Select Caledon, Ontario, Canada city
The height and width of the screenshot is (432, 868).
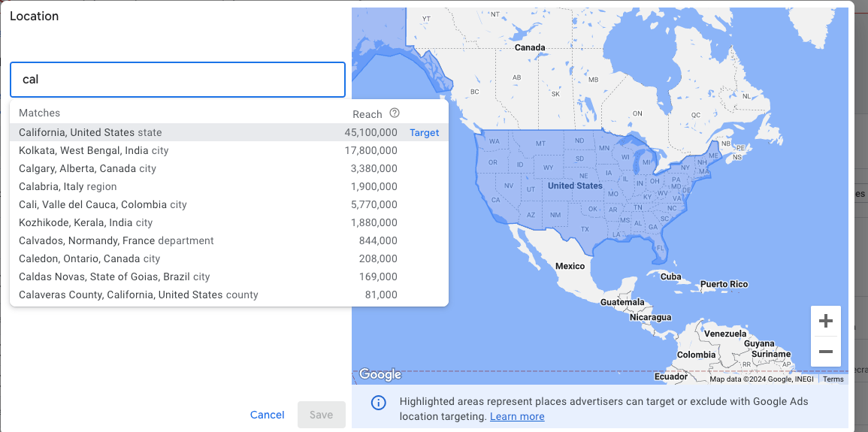click(229, 259)
